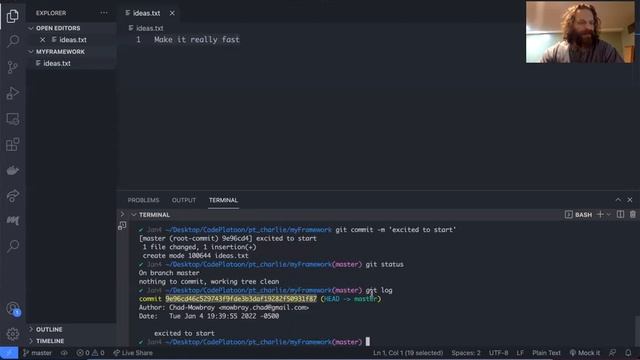Viewport: 640px width, 360px height.
Task: Select the ideas.txt editor tab
Action: click(146, 13)
